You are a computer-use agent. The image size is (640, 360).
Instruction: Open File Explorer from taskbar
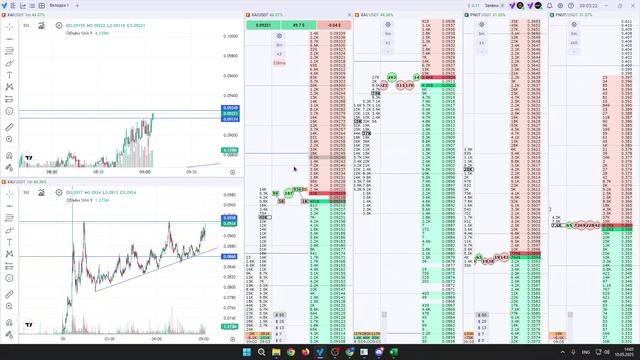[276, 352]
